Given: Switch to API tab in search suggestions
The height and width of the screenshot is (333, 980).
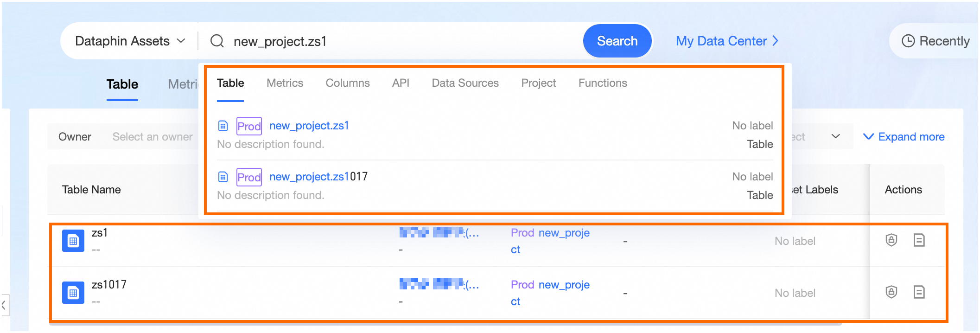Looking at the screenshot, I should click(x=401, y=83).
